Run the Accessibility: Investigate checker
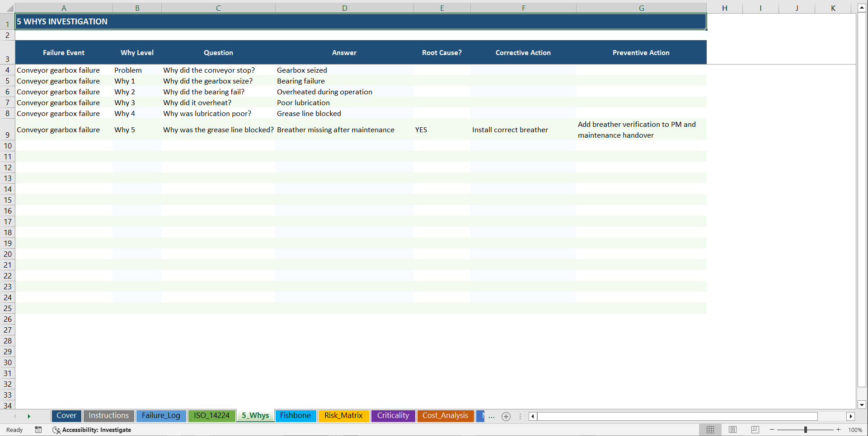Screen dimensions: 868x436 [x=92, y=430]
